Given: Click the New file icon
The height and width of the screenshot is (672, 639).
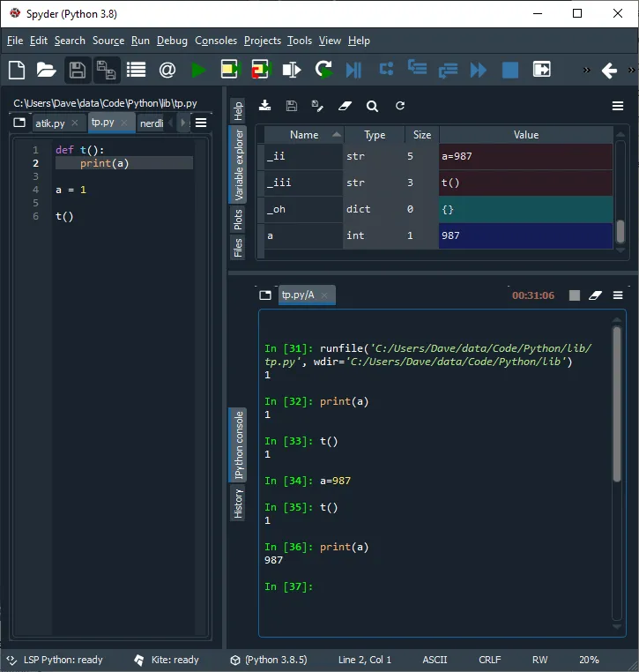Looking at the screenshot, I should (17, 70).
